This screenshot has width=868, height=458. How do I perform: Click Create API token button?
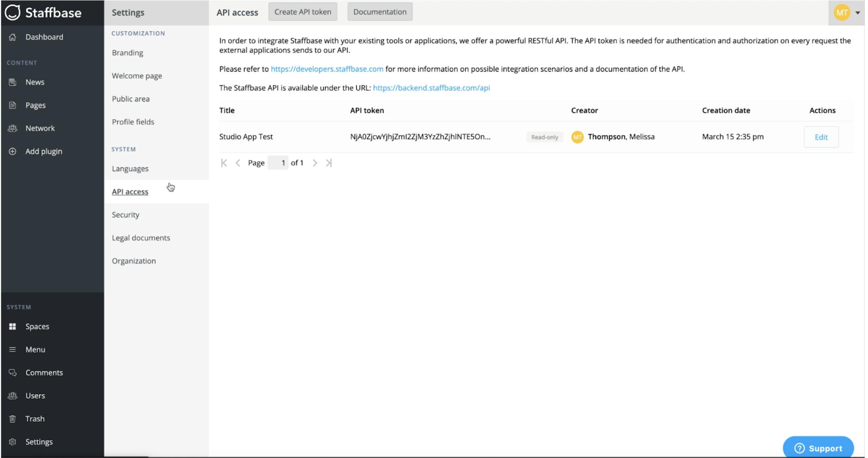coord(303,12)
